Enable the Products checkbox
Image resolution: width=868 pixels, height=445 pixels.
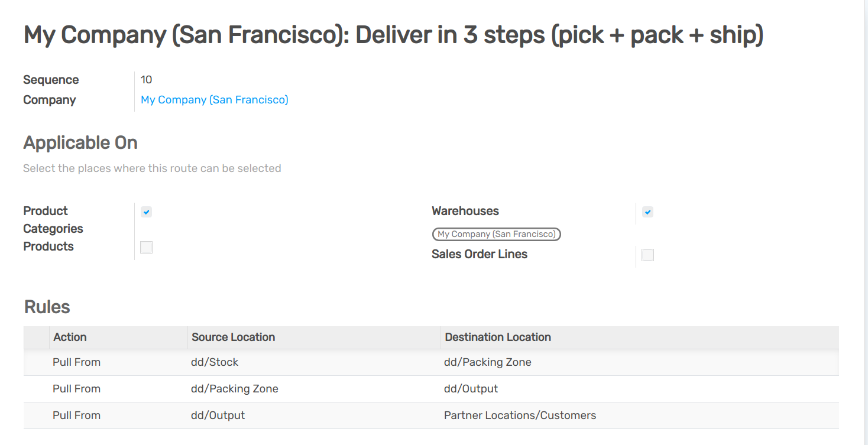(146, 247)
